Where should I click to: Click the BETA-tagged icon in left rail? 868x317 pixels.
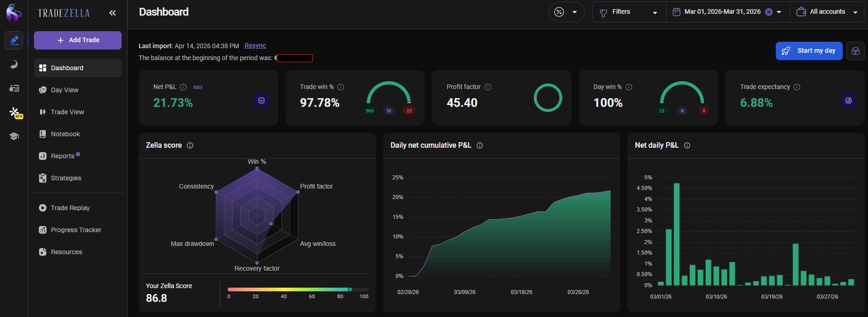coord(15,112)
